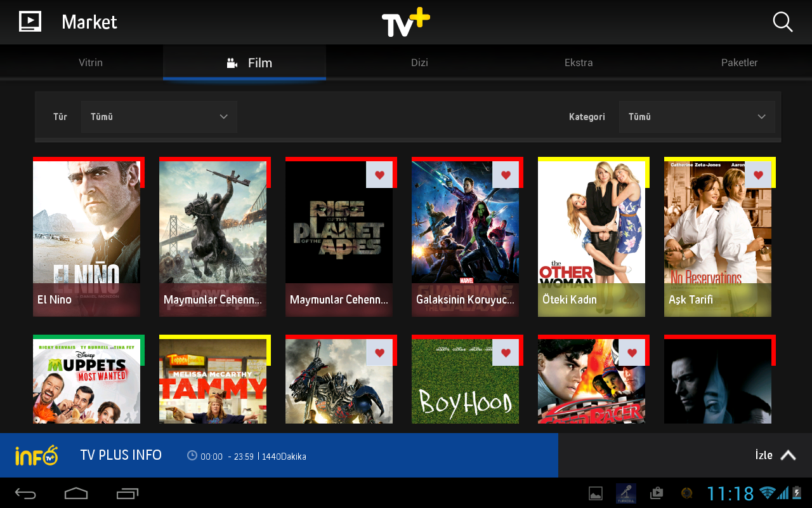Click the Market header title
This screenshot has height=508, width=812.
89,22
